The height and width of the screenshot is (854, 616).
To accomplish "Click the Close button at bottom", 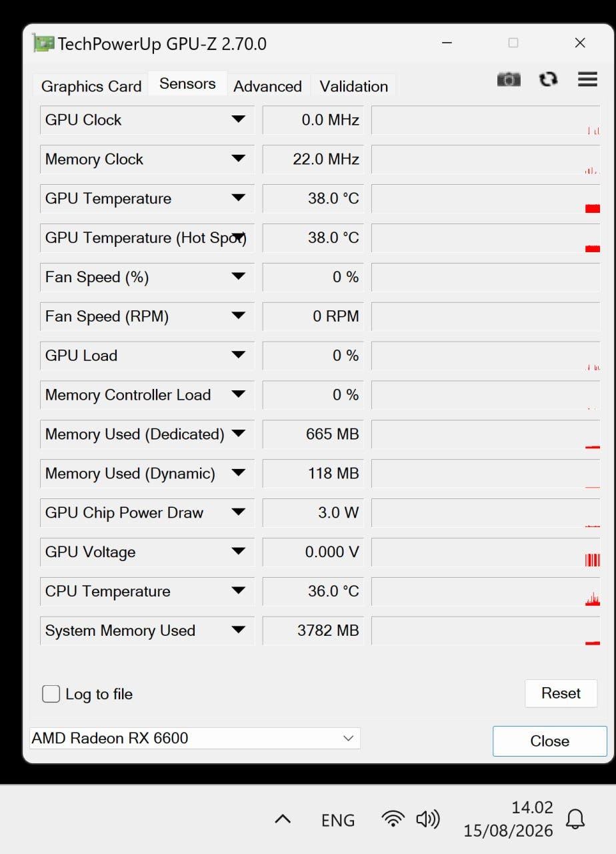I will pyautogui.click(x=550, y=741).
